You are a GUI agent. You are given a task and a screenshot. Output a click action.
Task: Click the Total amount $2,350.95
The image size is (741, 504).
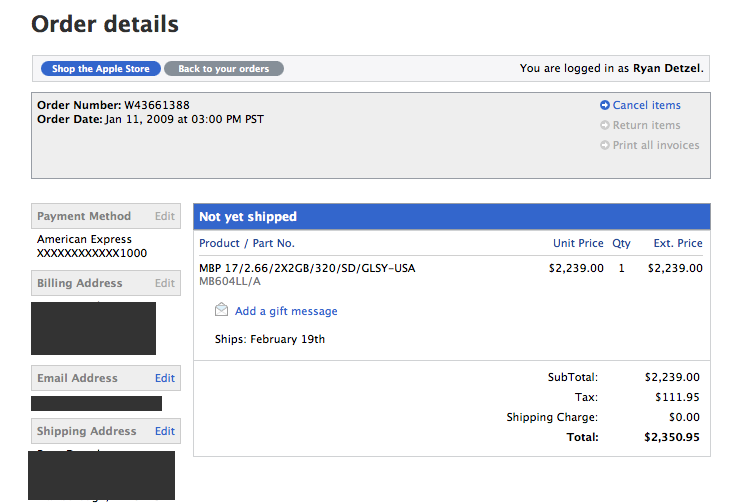click(x=672, y=437)
